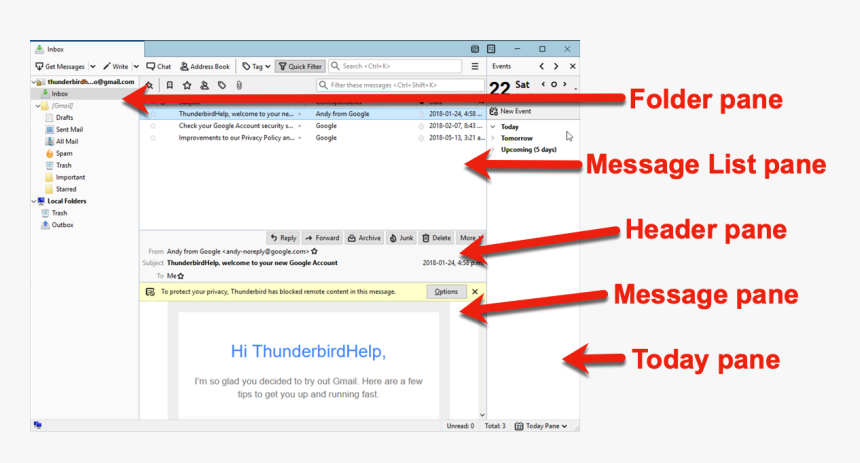Image resolution: width=860 pixels, height=463 pixels.
Task: Click blocked remote content icon
Action: 150,292
